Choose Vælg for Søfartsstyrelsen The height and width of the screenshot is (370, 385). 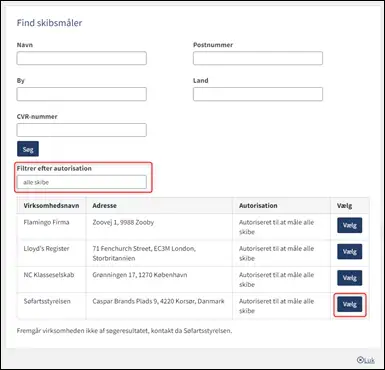[x=350, y=304]
